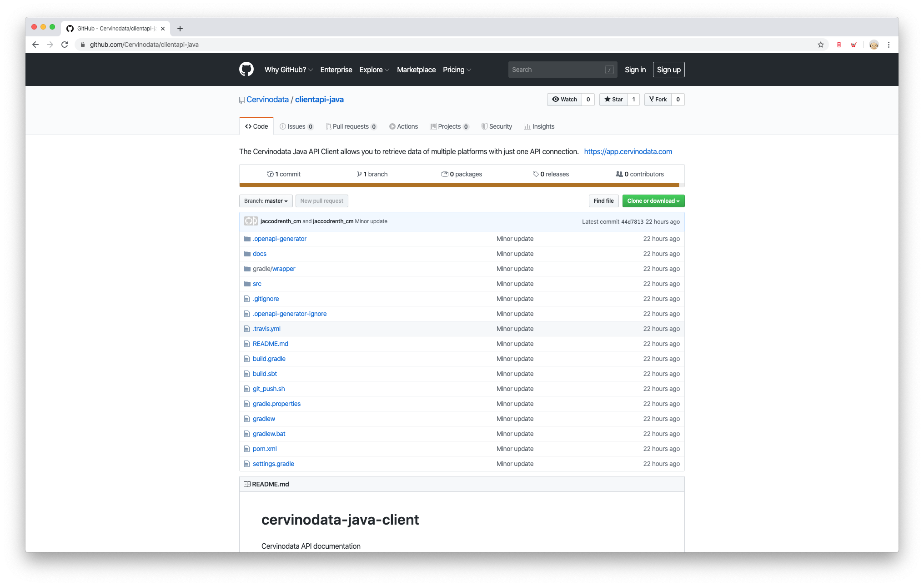This screenshot has width=924, height=586.
Task: View the 0 contributors page
Action: 640,174
